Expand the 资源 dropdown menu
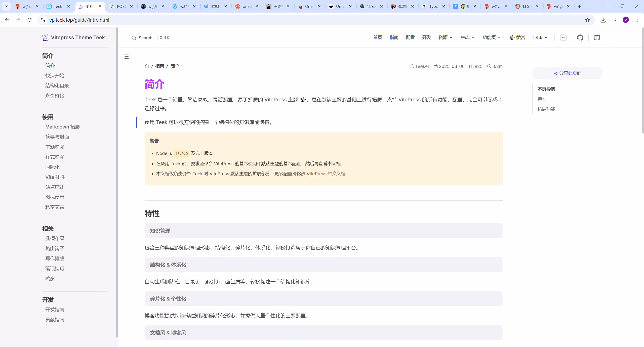 446,37
